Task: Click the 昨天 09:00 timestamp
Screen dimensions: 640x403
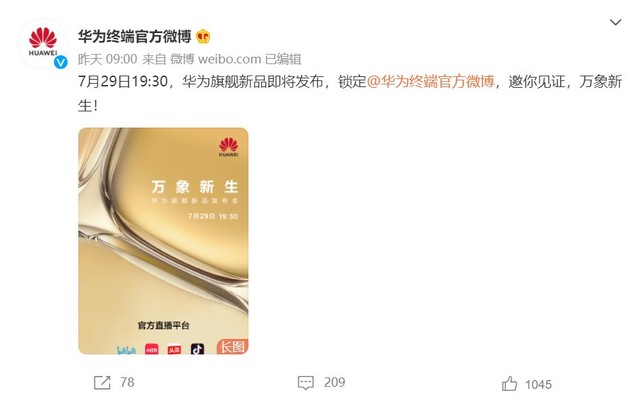Action: (x=108, y=59)
